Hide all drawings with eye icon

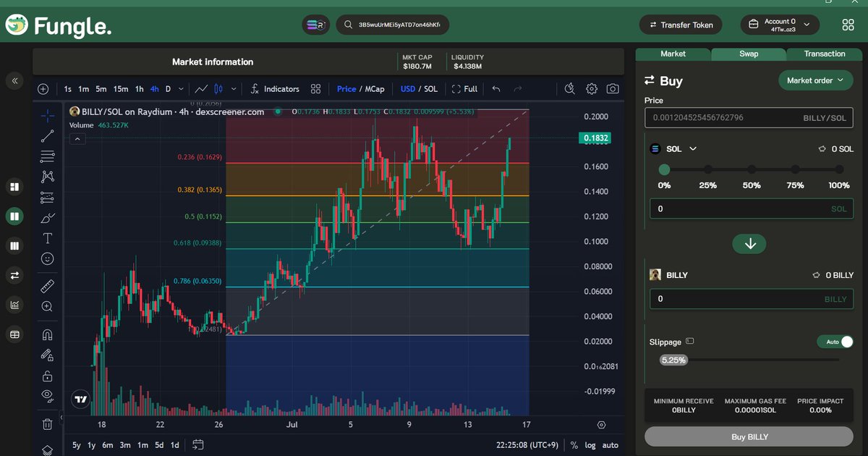48,395
